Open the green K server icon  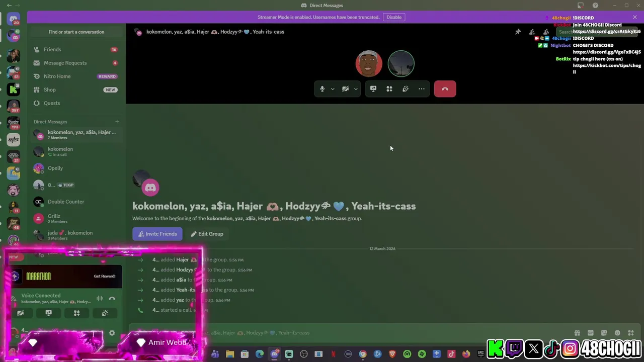coord(14,89)
